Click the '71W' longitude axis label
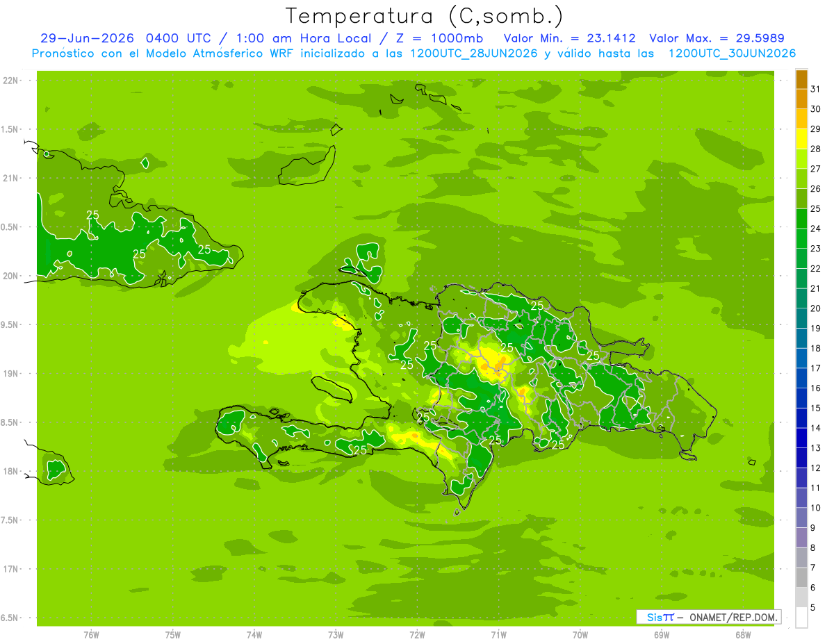The image size is (834, 644). [x=498, y=635]
